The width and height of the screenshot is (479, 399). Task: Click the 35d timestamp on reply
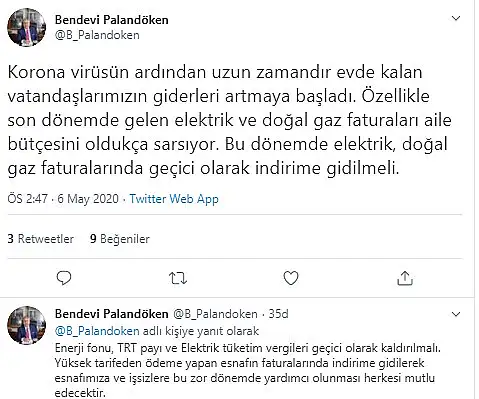tap(278, 314)
